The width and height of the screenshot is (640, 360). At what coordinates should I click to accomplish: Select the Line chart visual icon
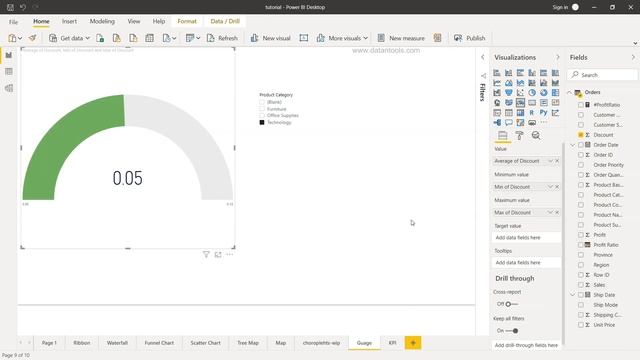(497, 83)
